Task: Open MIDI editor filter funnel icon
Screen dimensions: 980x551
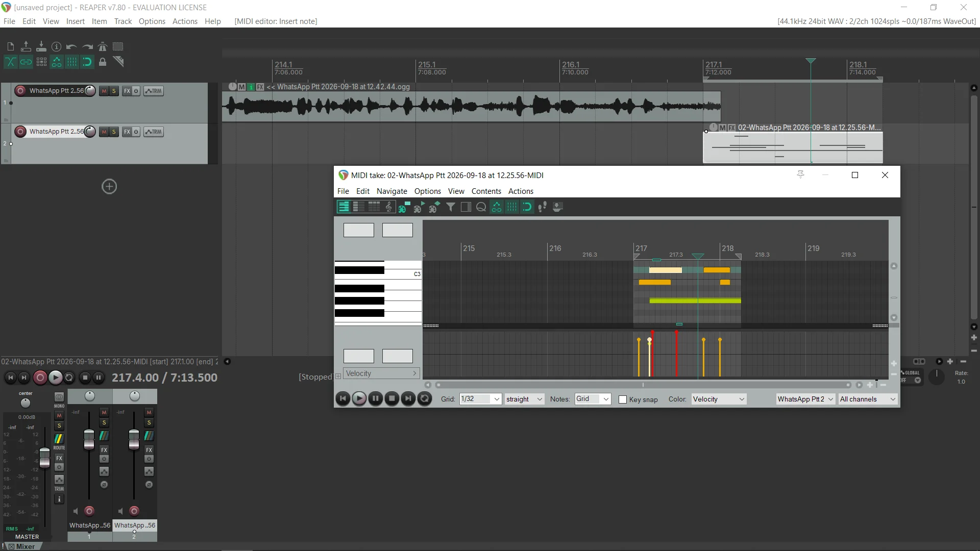Action: point(451,207)
